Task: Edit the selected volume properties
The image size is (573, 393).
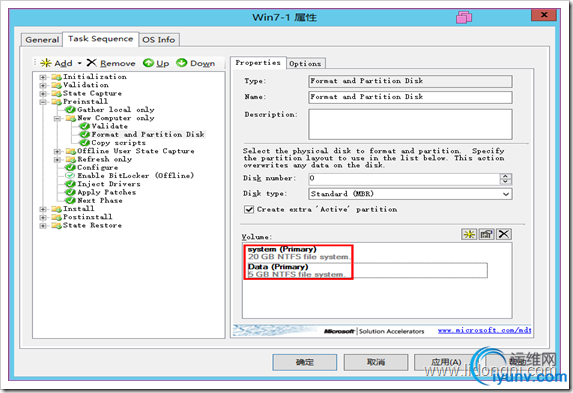Action: click(x=486, y=234)
